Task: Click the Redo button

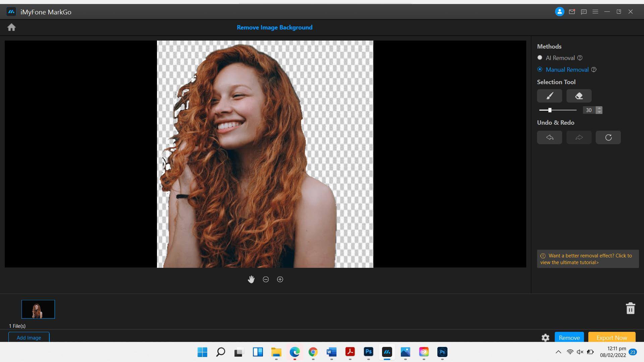Action: [x=579, y=137]
